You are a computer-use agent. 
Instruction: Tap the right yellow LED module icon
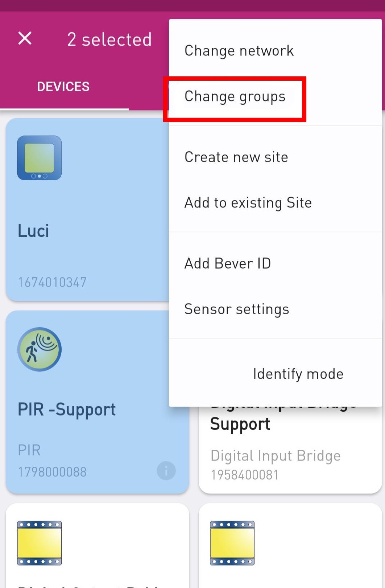point(232,543)
